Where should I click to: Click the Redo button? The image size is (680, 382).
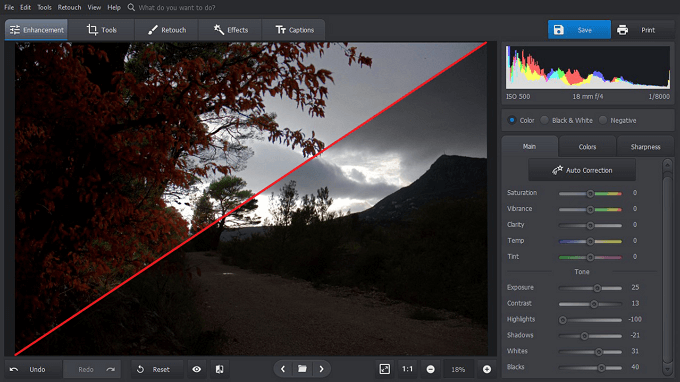point(92,369)
